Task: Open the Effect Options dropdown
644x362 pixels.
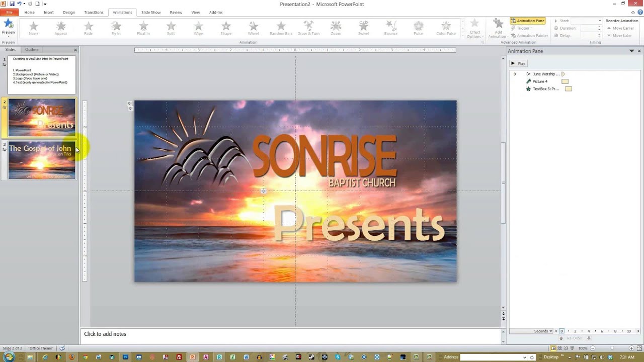Action: [474, 29]
